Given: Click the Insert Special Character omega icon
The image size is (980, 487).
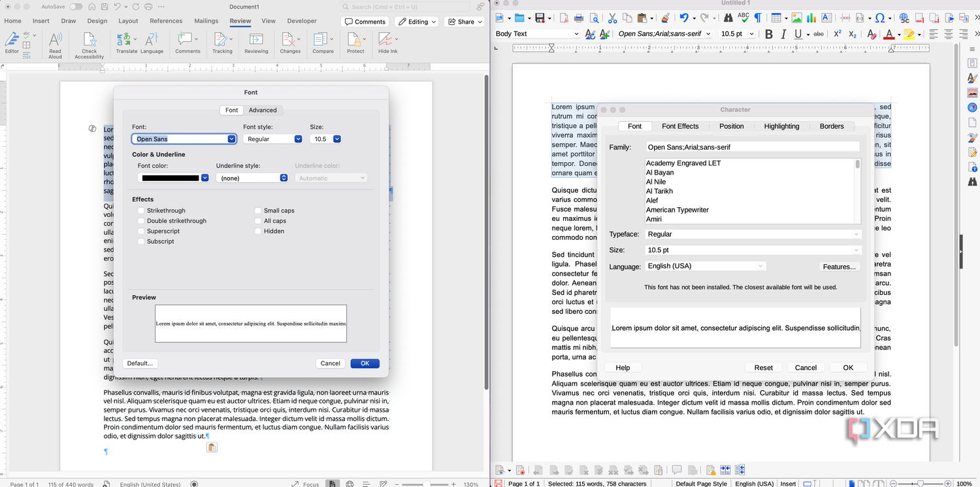Looking at the screenshot, I should (x=880, y=18).
